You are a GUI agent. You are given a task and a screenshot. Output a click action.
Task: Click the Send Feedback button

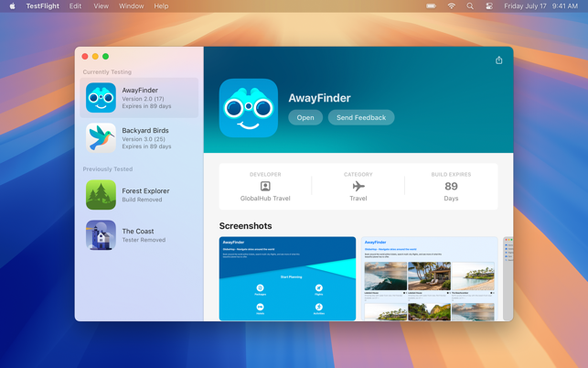(361, 117)
